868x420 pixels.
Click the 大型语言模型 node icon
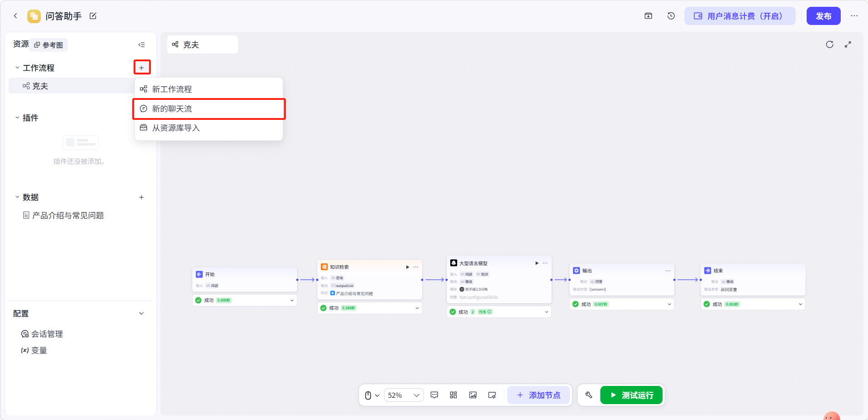[454, 263]
